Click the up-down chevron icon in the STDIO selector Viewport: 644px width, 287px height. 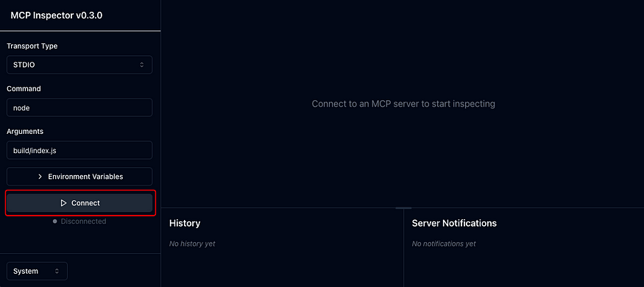pos(142,65)
